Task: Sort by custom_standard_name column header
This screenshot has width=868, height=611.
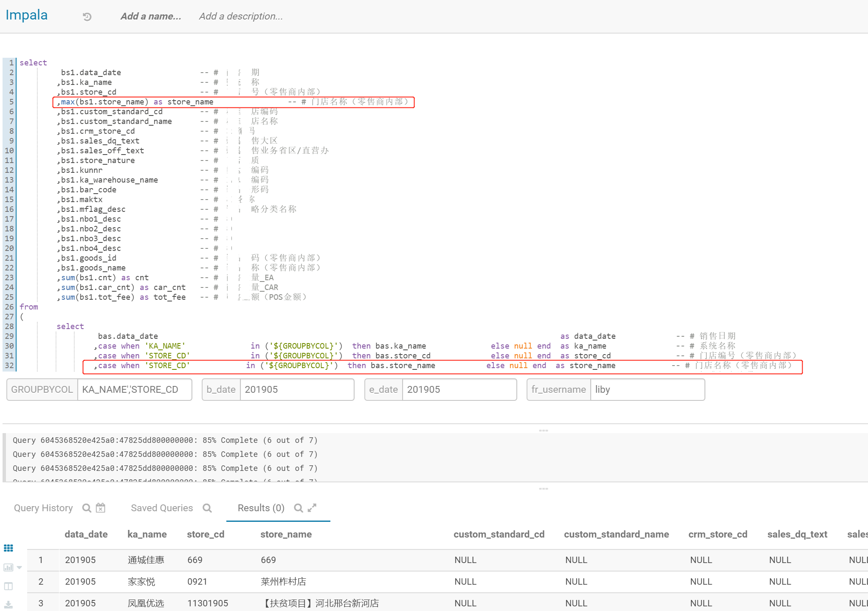Action: 616,534
